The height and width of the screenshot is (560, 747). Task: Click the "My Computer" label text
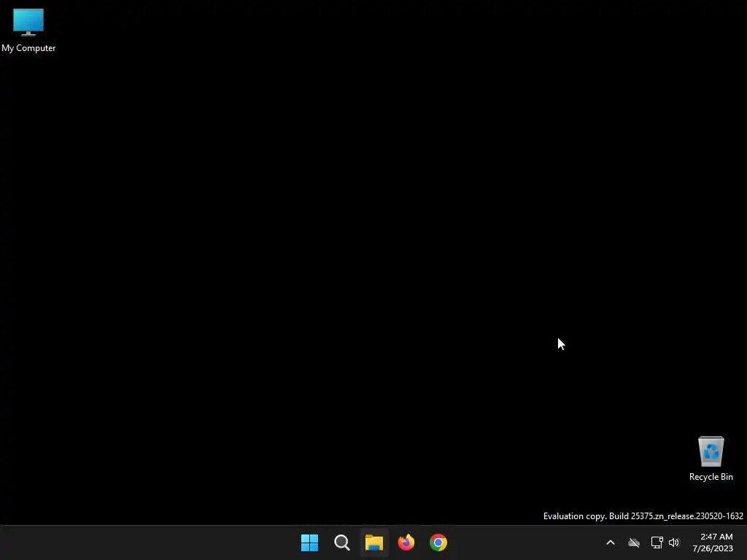pyautogui.click(x=28, y=48)
